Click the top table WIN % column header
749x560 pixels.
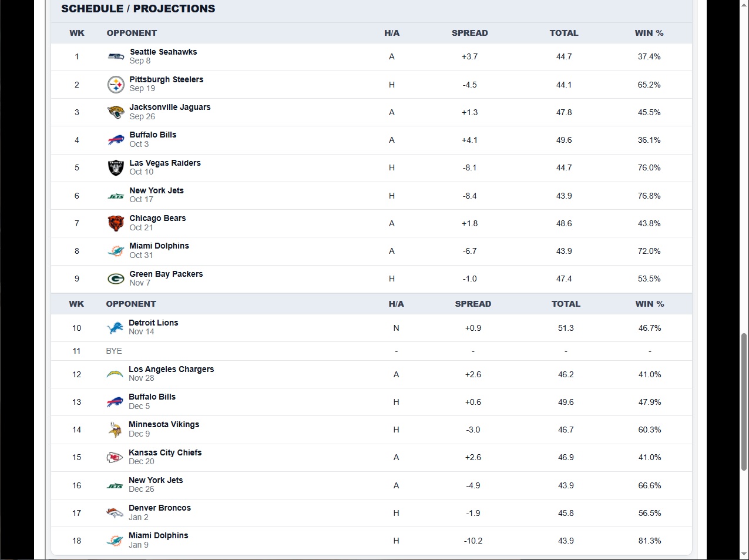tap(649, 33)
